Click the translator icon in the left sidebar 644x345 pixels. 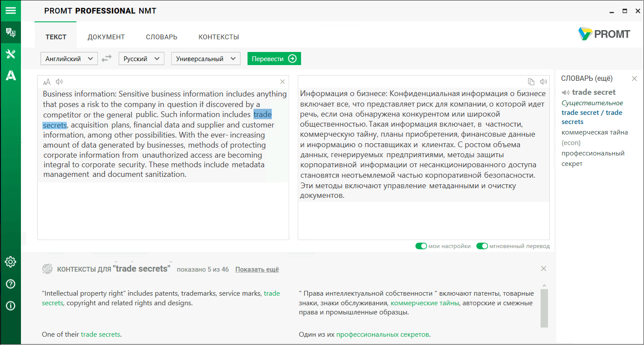pyautogui.click(x=10, y=32)
